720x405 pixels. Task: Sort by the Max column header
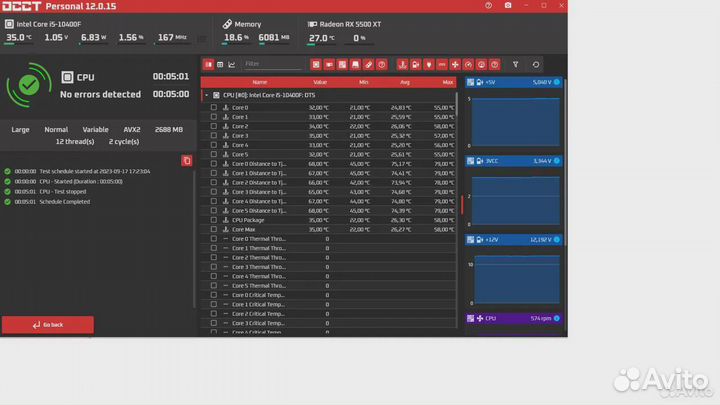click(x=447, y=82)
